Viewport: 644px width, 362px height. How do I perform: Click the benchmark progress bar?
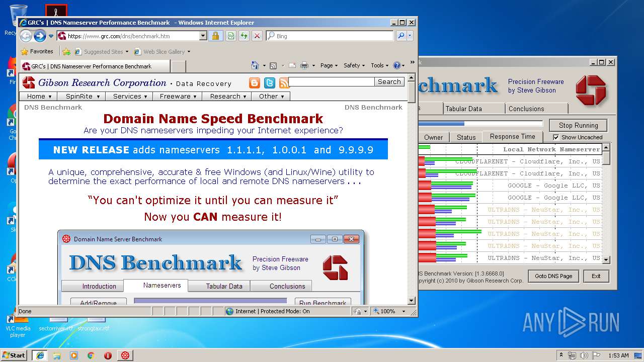480,123
